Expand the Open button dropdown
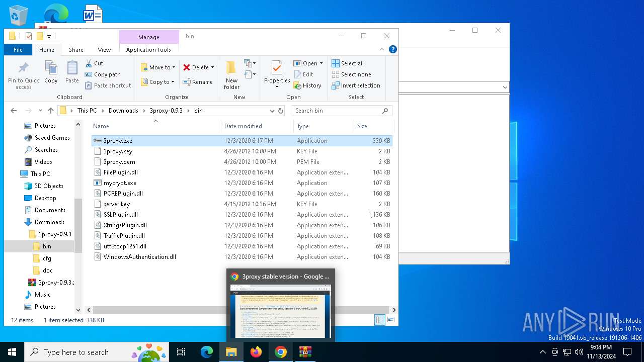 [x=321, y=63]
